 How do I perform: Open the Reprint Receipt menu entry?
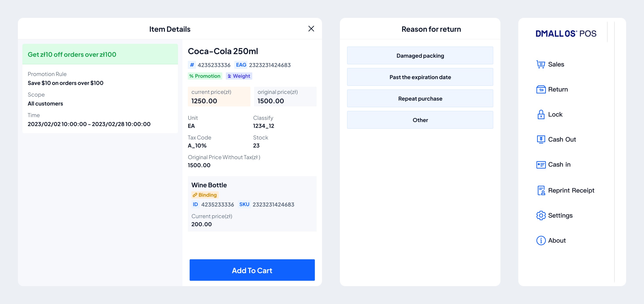tap(571, 190)
